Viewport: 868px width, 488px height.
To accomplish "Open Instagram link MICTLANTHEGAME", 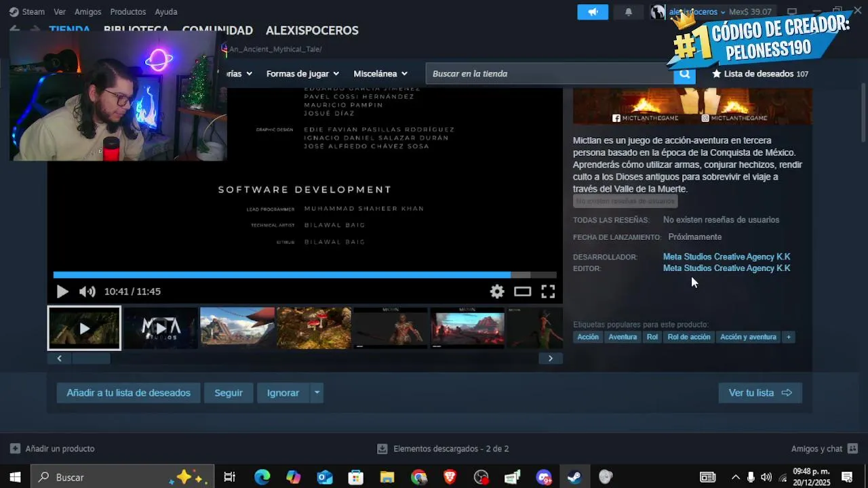I will 734,118.
